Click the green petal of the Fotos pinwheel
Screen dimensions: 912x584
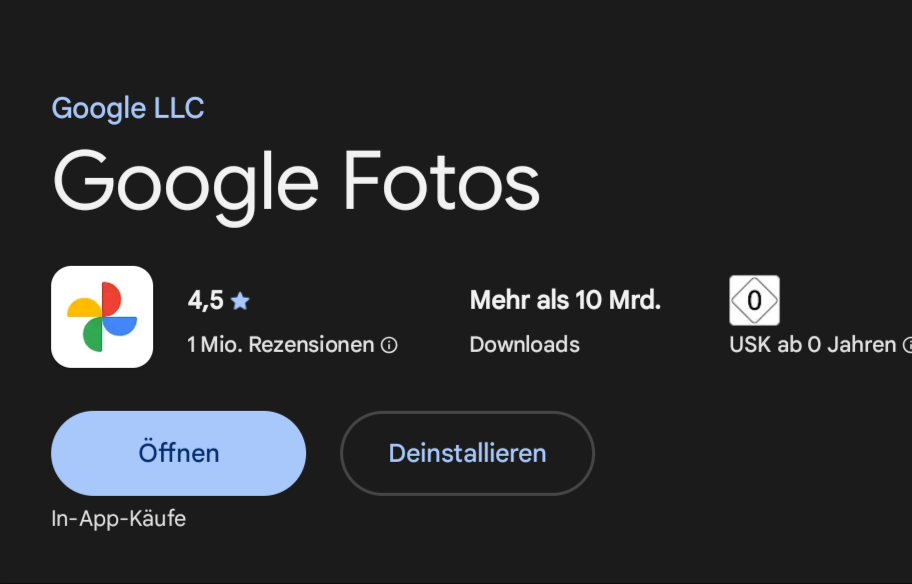tap(92, 335)
